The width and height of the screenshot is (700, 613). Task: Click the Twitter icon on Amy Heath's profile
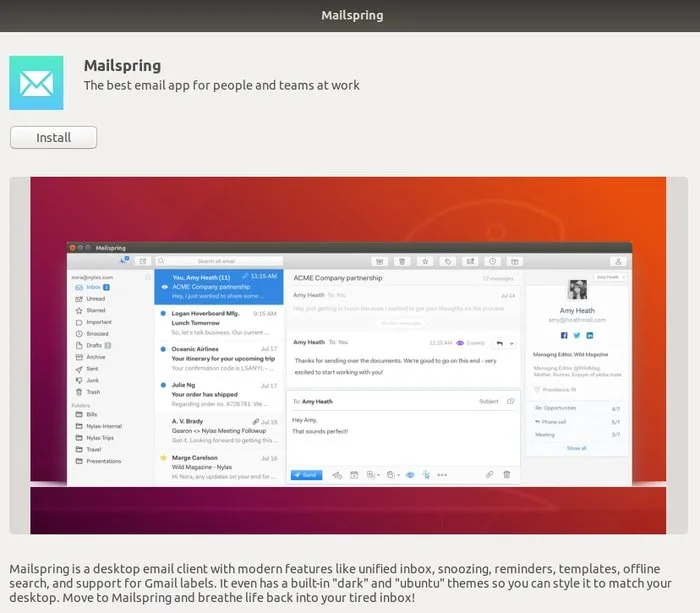click(577, 335)
